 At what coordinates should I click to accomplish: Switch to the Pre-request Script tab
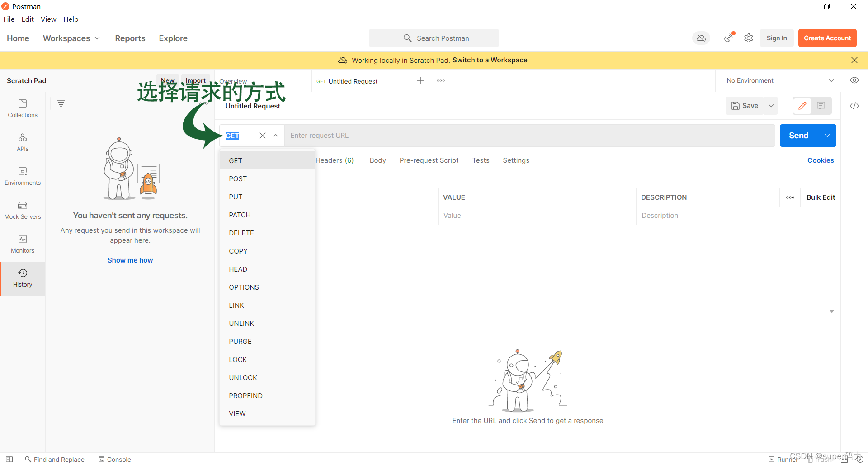coord(429,160)
